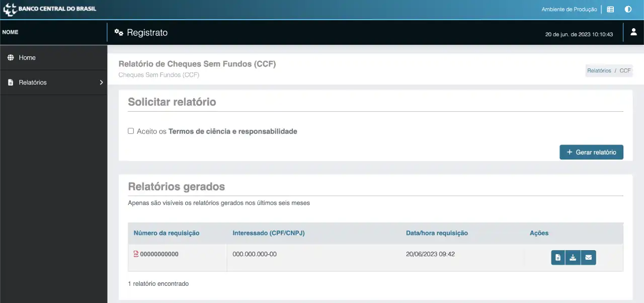Click the list view icon in header
The image size is (644, 303).
point(610,9)
